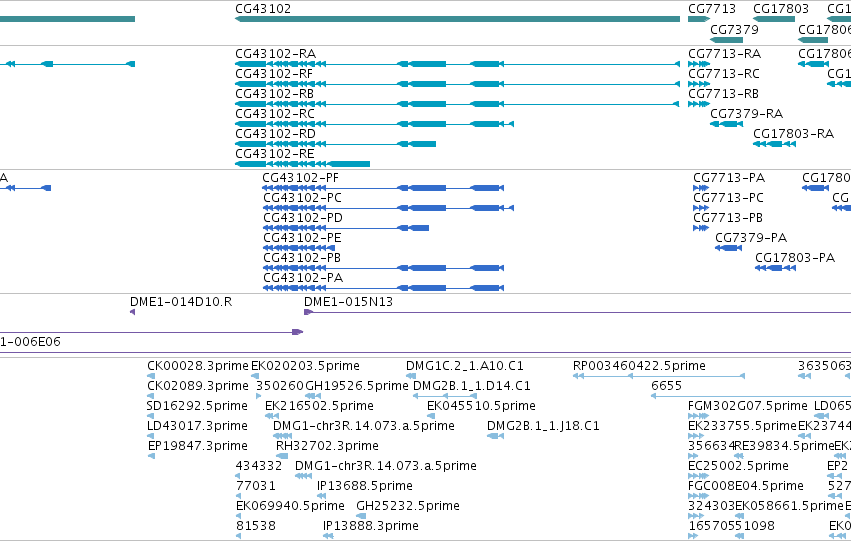The height and width of the screenshot is (541, 851).
Task: Click transcript label CG7713-RA
Action: (724, 54)
